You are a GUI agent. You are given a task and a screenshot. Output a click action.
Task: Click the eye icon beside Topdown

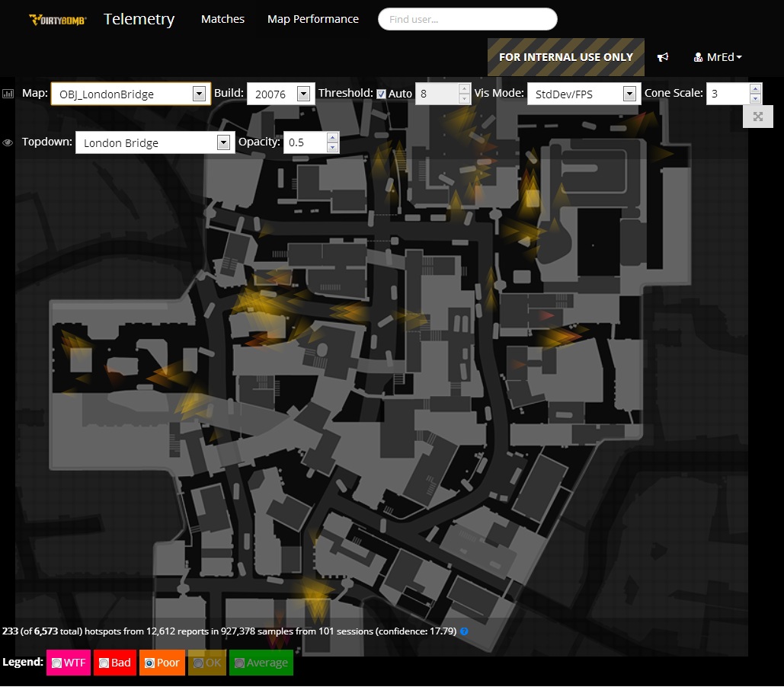coord(8,142)
